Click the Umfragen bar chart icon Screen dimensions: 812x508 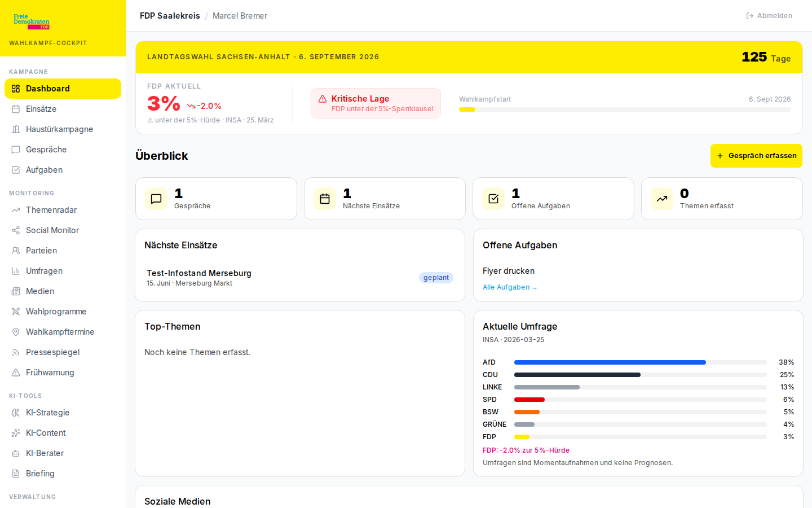tap(16, 271)
